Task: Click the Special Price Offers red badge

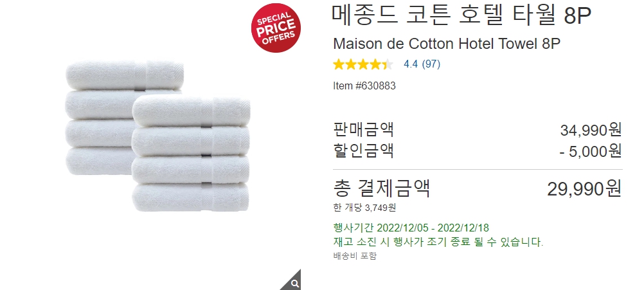Action: point(276,28)
